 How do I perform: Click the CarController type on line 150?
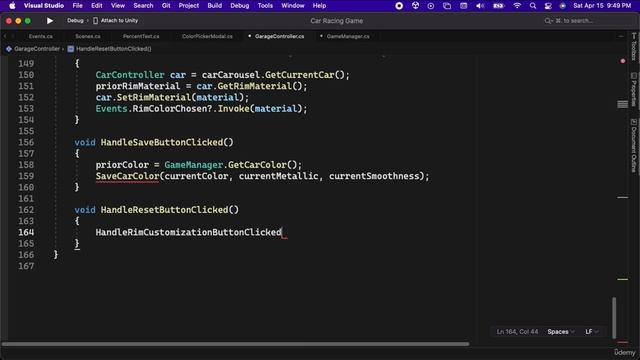click(130, 75)
